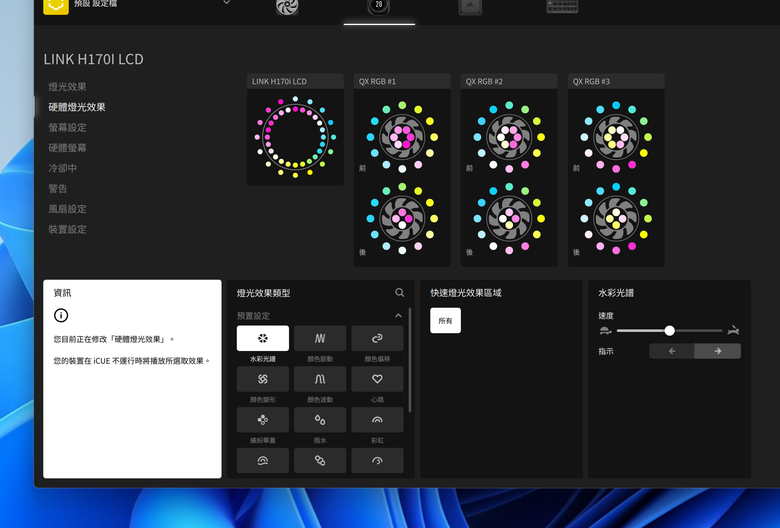Open 硬體燈光效果 in the sidebar
The height and width of the screenshot is (528, 780).
point(77,107)
